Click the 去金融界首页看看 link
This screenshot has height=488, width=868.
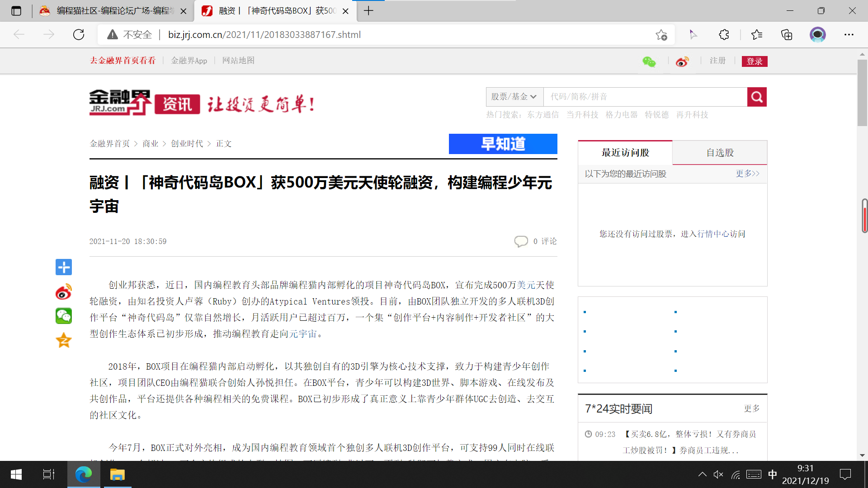point(123,61)
